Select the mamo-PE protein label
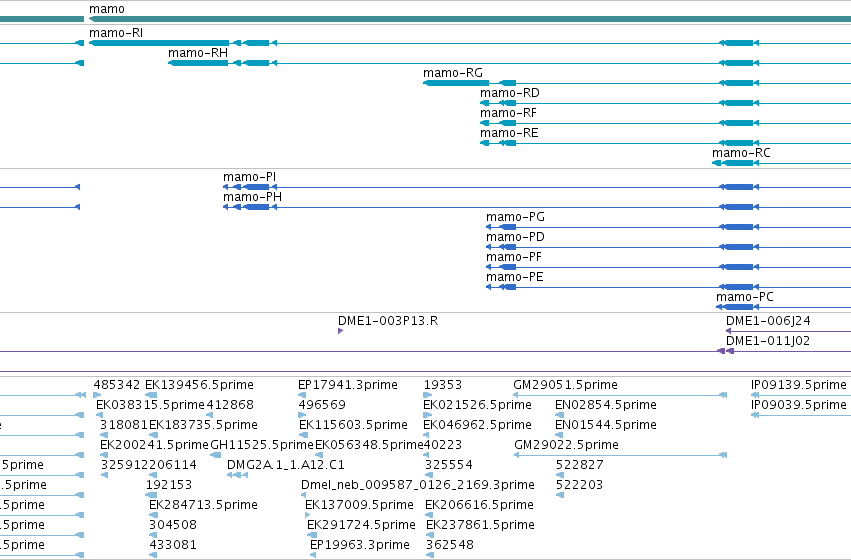This screenshot has width=851, height=560. click(x=515, y=277)
